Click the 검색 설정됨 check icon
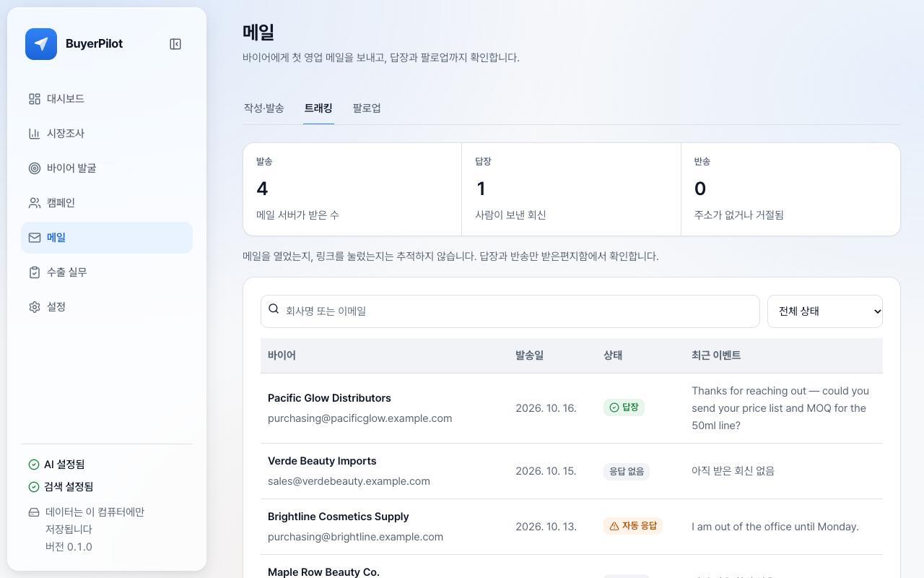This screenshot has width=924, height=578. [34, 487]
